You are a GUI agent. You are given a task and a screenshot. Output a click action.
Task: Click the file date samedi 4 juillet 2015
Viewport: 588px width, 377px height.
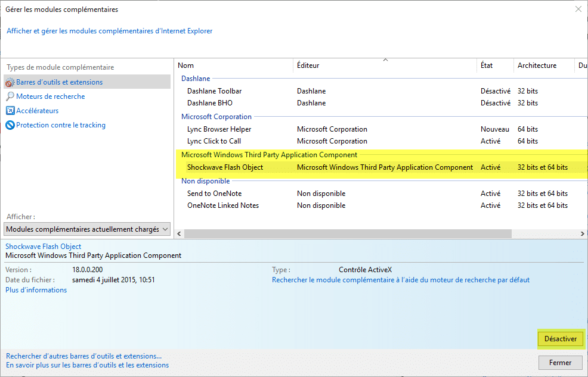(x=113, y=280)
